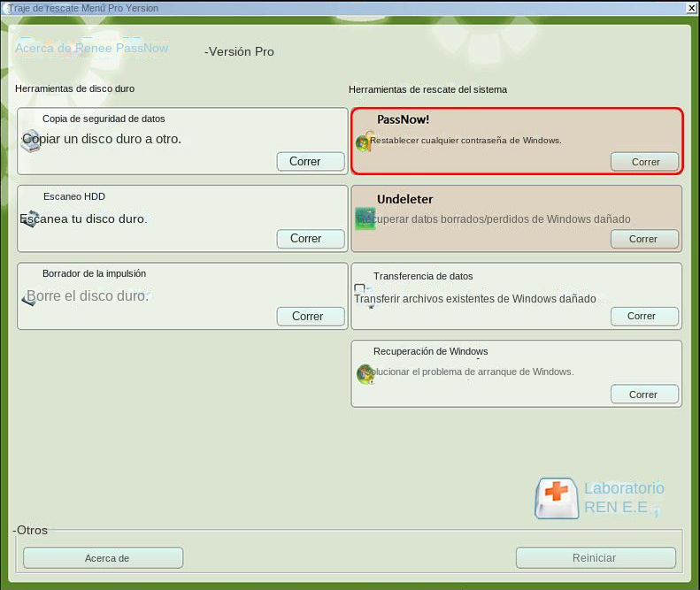Click "Herramientas de rescate del sistema" label
The image size is (700, 590).
427,89
